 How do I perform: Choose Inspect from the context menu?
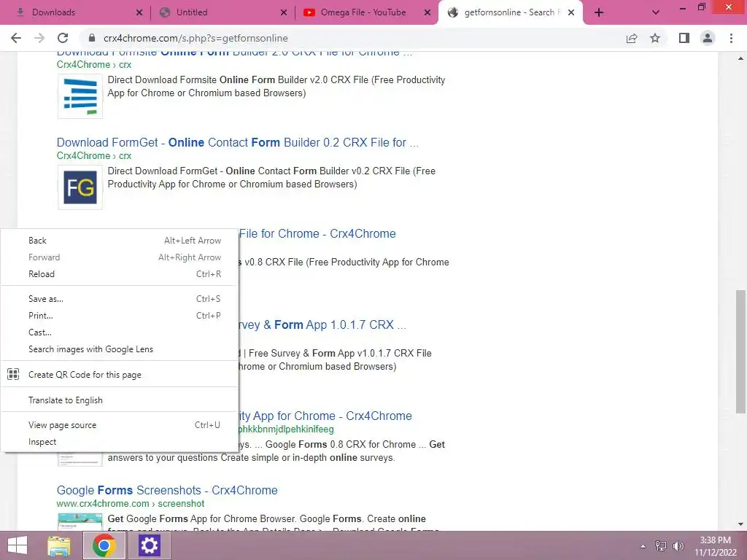coord(119,441)
